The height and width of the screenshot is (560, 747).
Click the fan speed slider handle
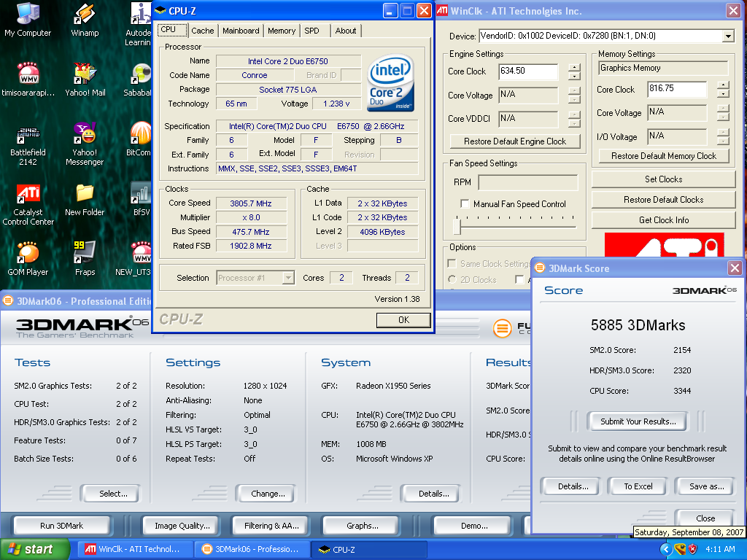pyautogui.click(x=457, y=227)
